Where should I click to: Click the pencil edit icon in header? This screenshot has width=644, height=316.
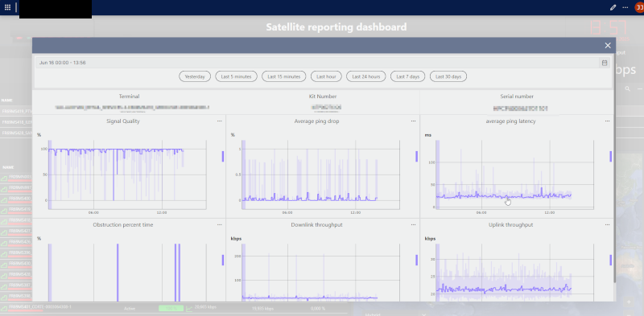point(613,7)
